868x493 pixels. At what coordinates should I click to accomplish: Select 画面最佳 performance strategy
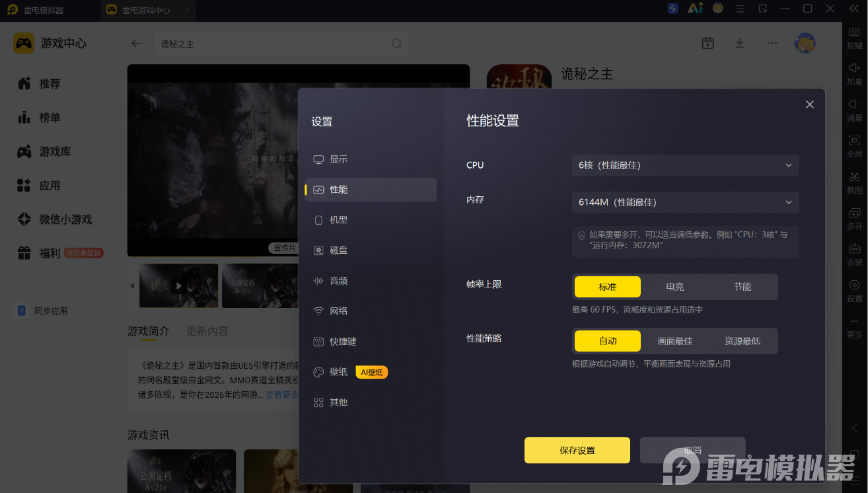pyautogui.click(x=675, y=341)
